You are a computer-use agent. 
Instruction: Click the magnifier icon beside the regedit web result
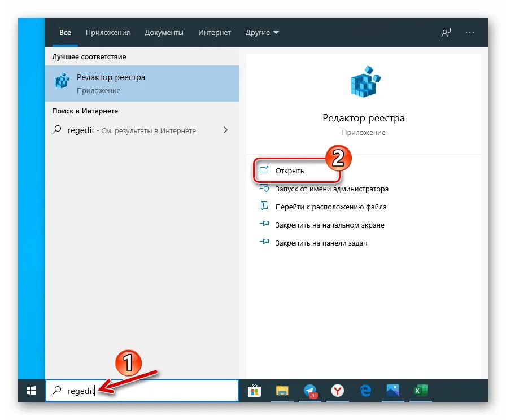click(57, 130)
